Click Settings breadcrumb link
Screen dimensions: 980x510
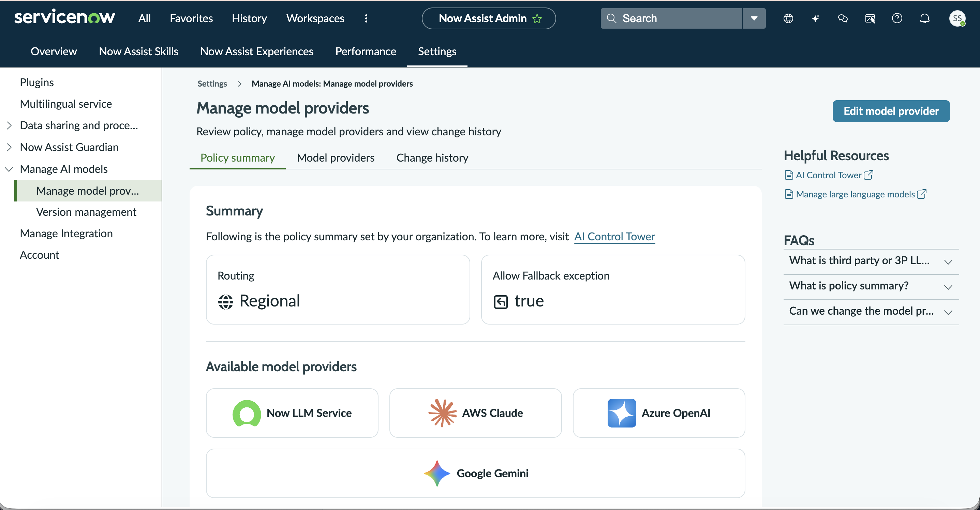tap(212, 84)
